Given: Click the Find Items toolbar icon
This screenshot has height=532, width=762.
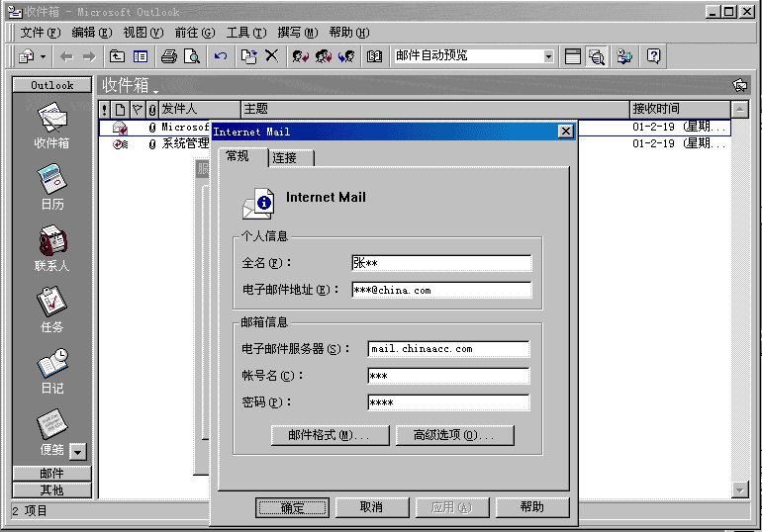Looking at the screenshot, I should pyautogui.click(x=625, y=56).
